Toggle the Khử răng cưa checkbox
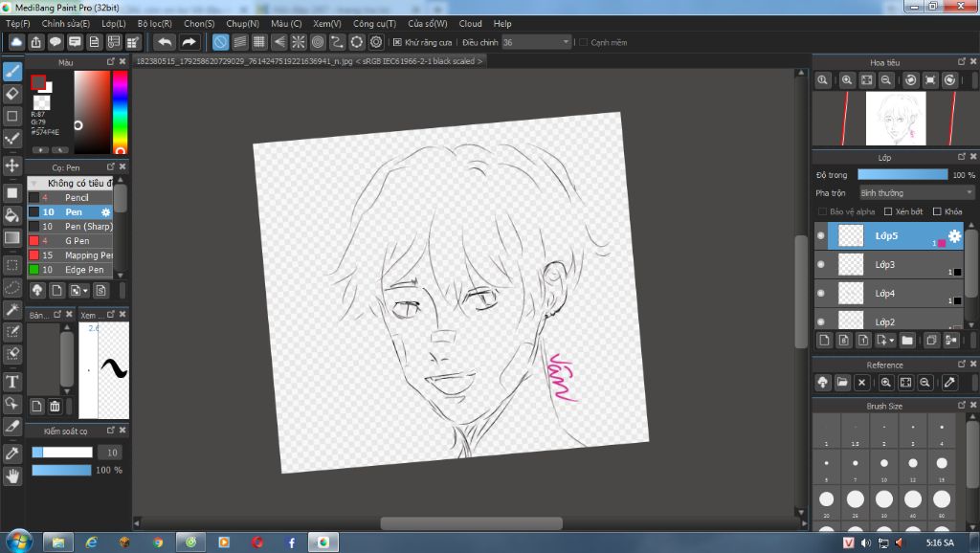The width and height of the screenshot is (980, 553). [397, 42]
